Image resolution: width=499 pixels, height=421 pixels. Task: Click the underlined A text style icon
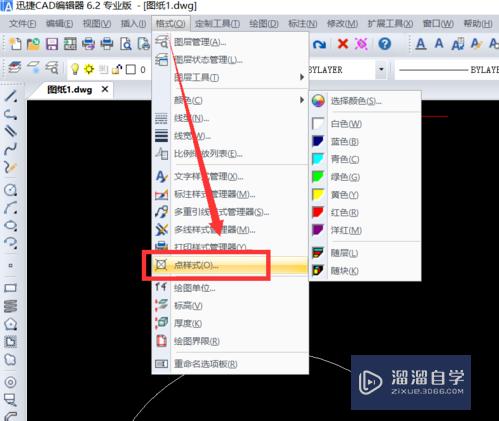click(x=421, y=44)
